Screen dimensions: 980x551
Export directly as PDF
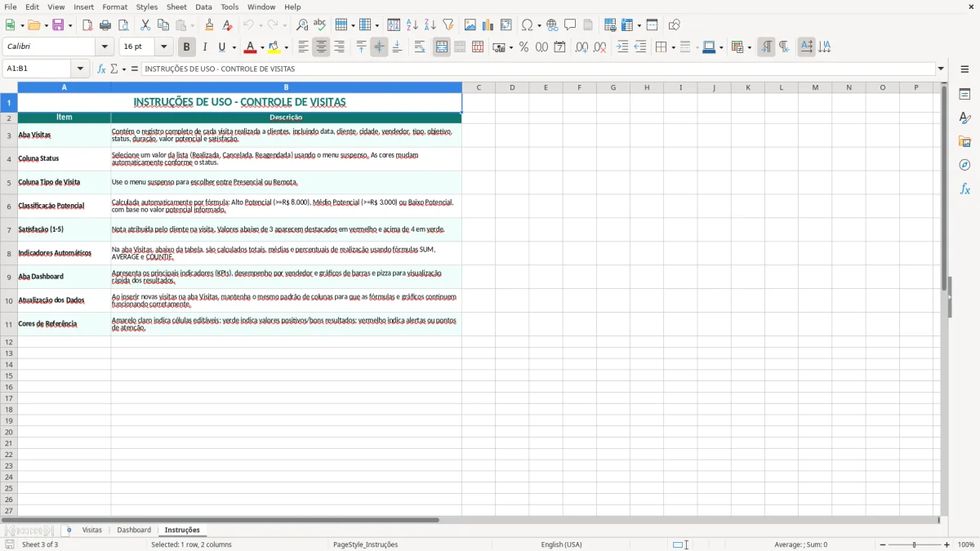(87, 25)
